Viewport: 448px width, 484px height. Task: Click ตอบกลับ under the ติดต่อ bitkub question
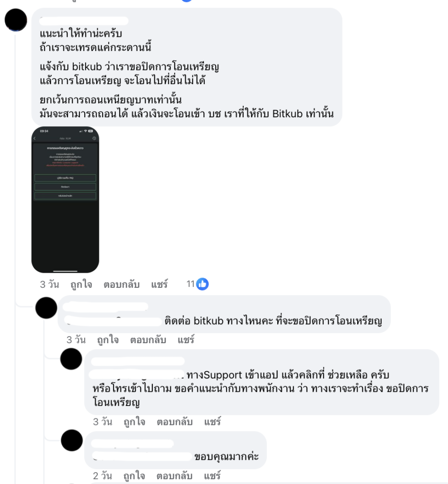(148, 340)
